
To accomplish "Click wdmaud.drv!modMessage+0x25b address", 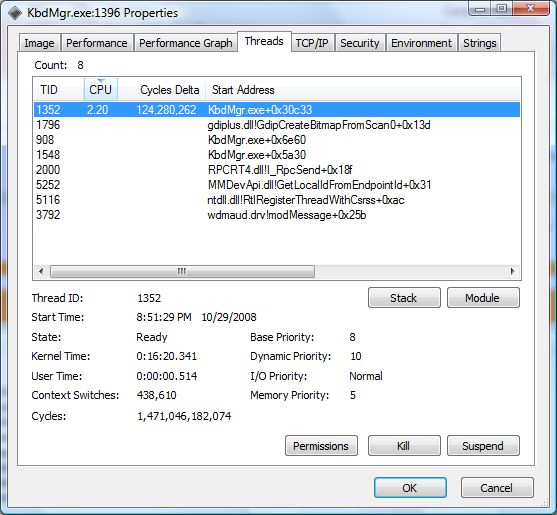I will pyautogui.click(x=287, y=215).
